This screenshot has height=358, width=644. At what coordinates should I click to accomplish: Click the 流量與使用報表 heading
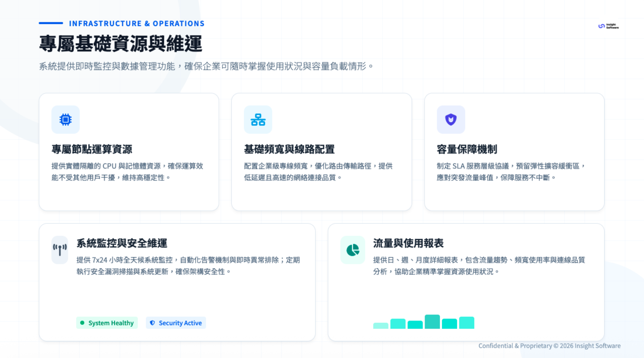(408, 243)
